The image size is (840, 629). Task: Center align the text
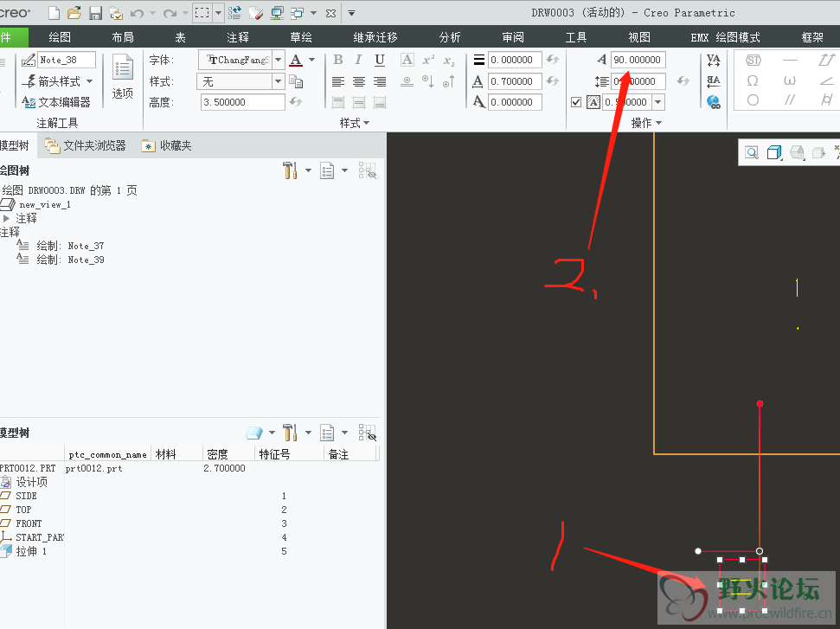click(359, 81)
